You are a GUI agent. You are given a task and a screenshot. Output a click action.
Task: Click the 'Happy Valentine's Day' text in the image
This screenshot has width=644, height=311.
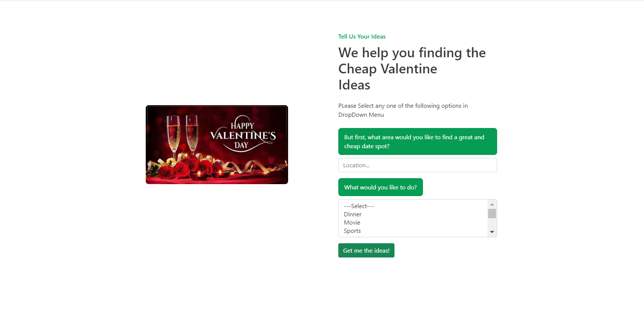pos(243,135)
